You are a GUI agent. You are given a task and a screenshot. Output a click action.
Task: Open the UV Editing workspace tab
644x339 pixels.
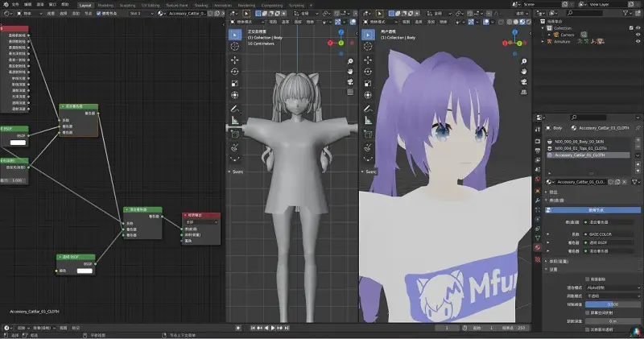[x=151, y=6]
